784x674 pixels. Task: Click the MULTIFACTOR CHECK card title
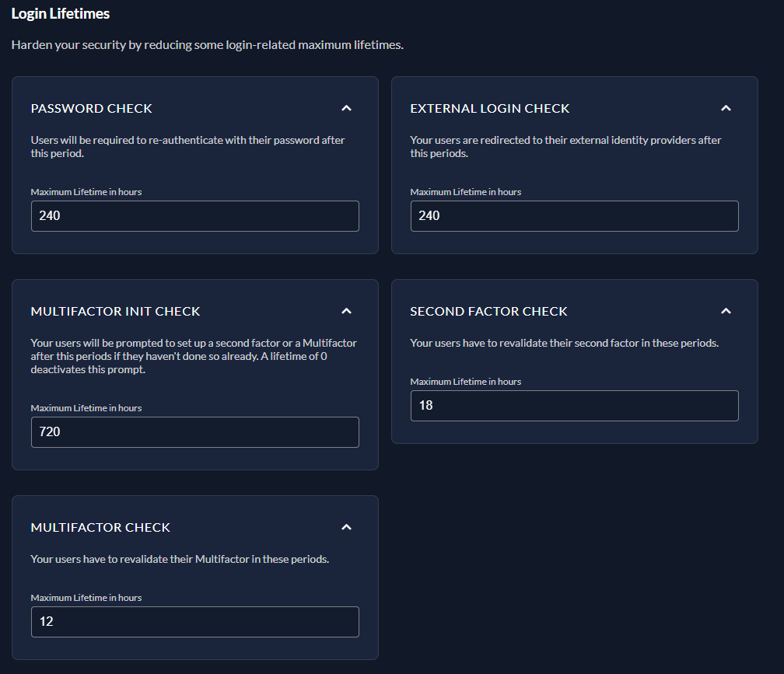coord(100,528)
